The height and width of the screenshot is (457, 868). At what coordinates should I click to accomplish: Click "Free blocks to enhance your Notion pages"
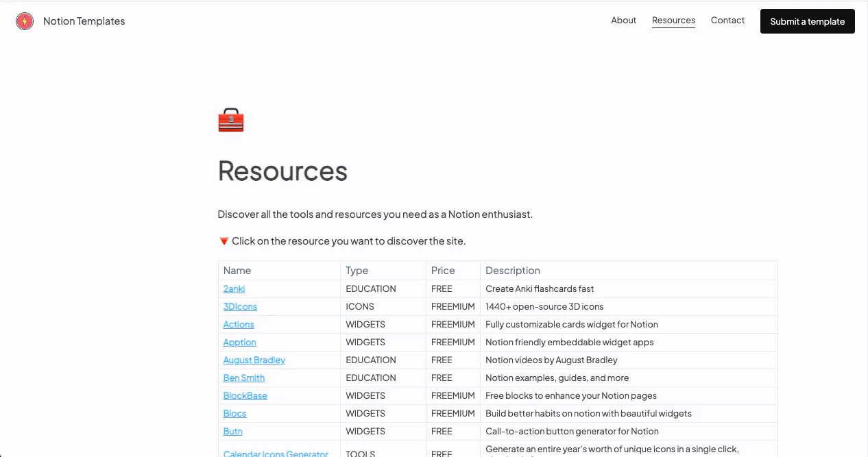[571, 395]
